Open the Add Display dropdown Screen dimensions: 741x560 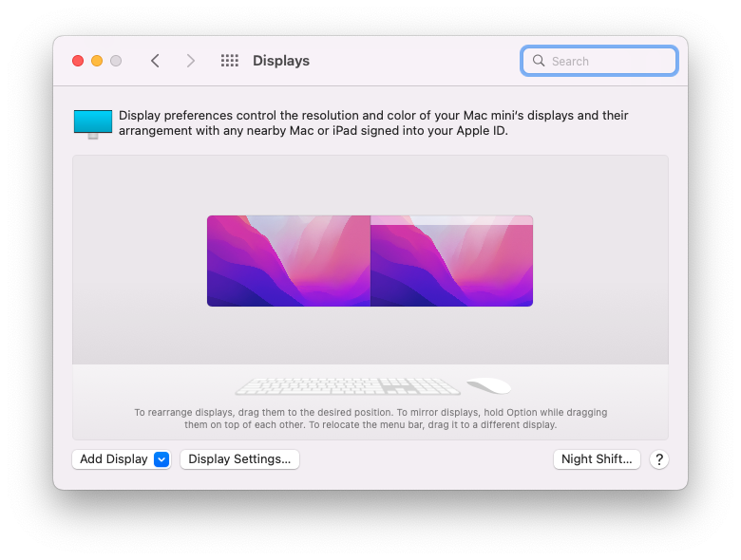point(121,459)
